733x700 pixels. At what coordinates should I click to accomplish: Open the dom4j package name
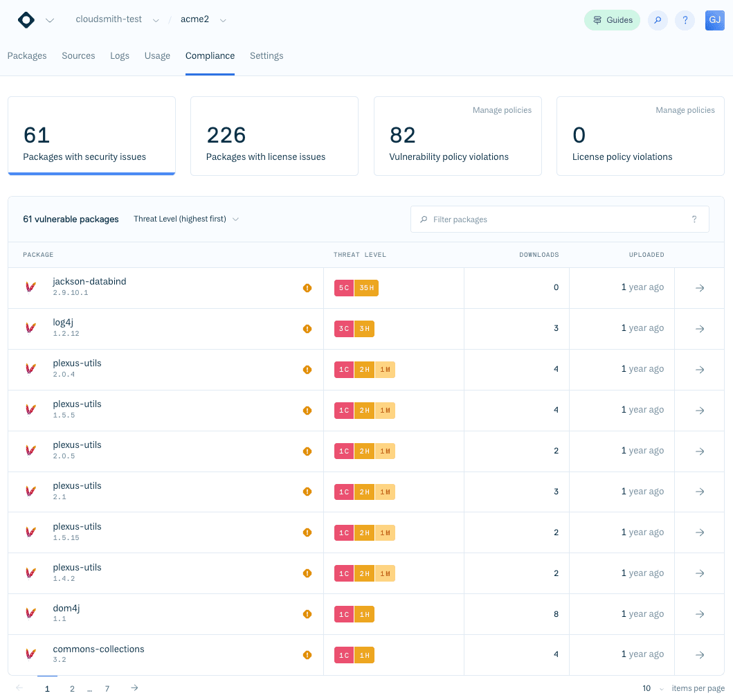(x=66, y=608)
